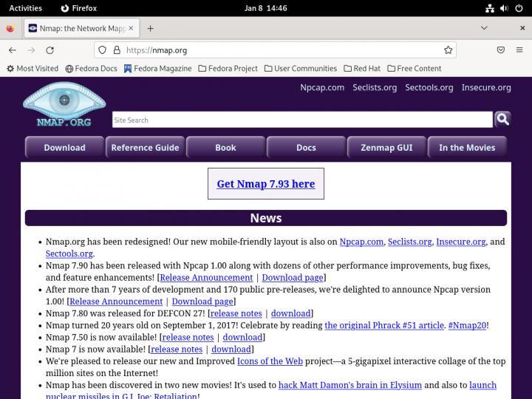The height and width of the screenshot is (399, 532).
Task: Bookmark this page with the star icon
Action: point(448,50)
